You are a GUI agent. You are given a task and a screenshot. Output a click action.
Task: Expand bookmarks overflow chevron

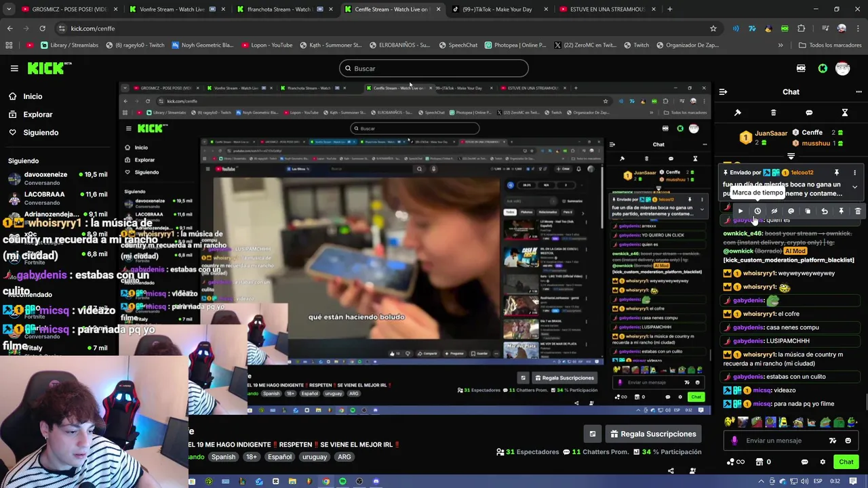pyautogui.click(x=781, y=45)
